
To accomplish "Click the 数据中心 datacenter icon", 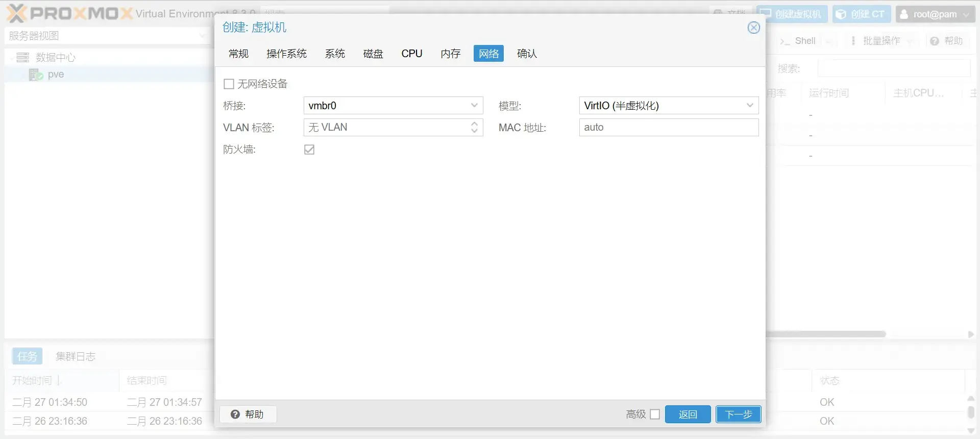I will click(22, 57).
